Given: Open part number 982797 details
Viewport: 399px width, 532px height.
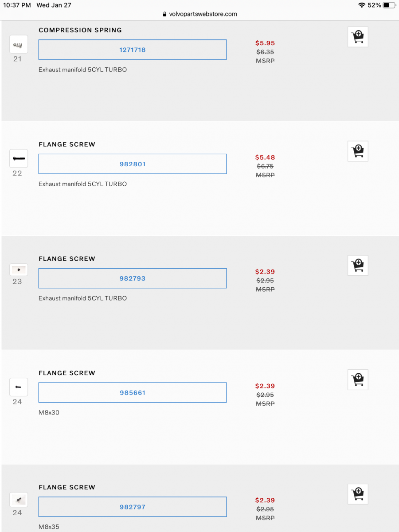Looking at the screenshot, I should click(132, 507).
